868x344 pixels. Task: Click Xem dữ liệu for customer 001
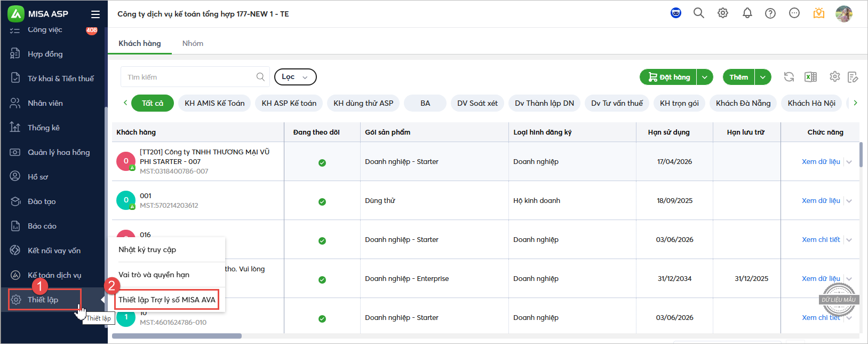(821, 200)
